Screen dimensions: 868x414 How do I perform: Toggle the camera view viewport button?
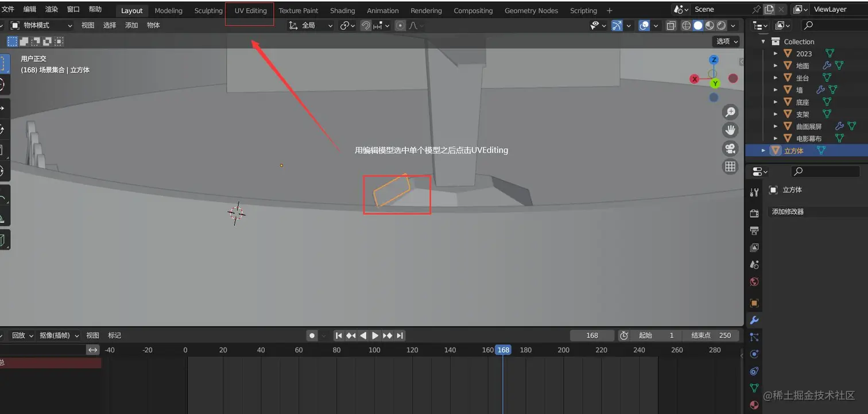730,148
